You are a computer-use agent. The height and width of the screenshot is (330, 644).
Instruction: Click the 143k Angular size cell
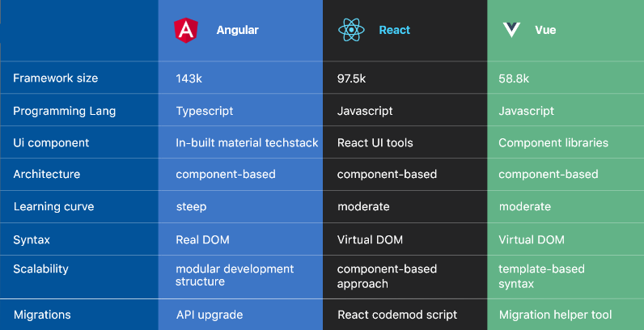(189, 78)
